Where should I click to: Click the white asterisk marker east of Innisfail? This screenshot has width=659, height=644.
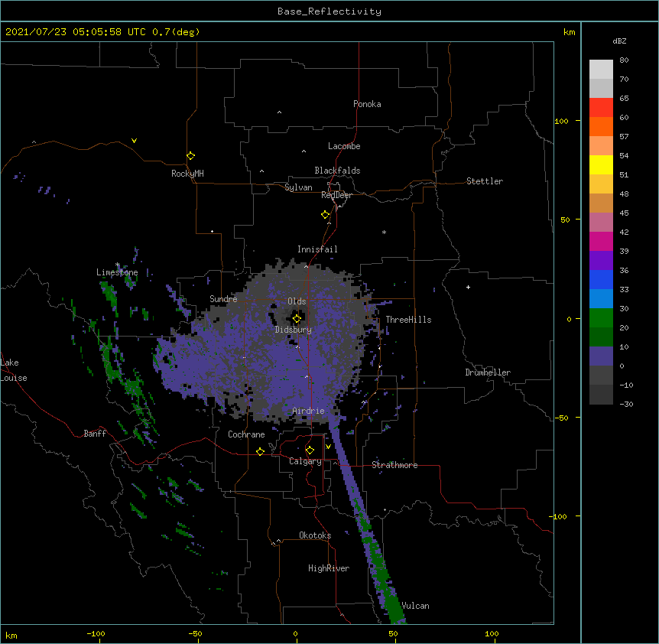tap(384, 232)
